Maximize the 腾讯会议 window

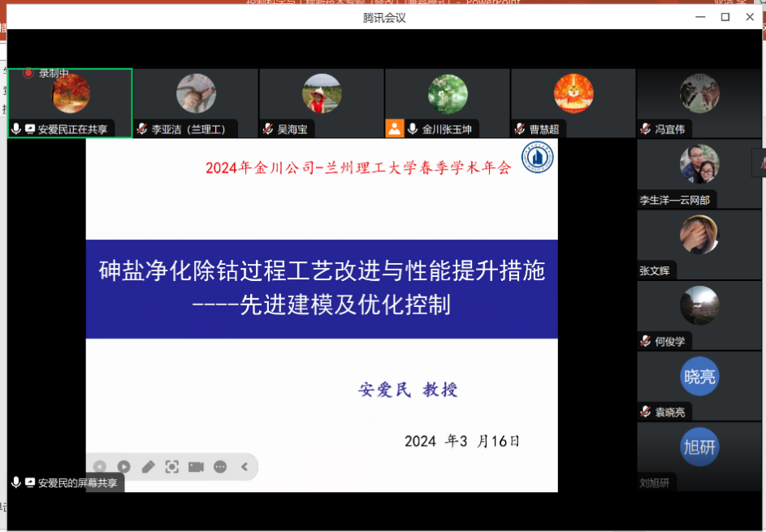tap(725, 17)
